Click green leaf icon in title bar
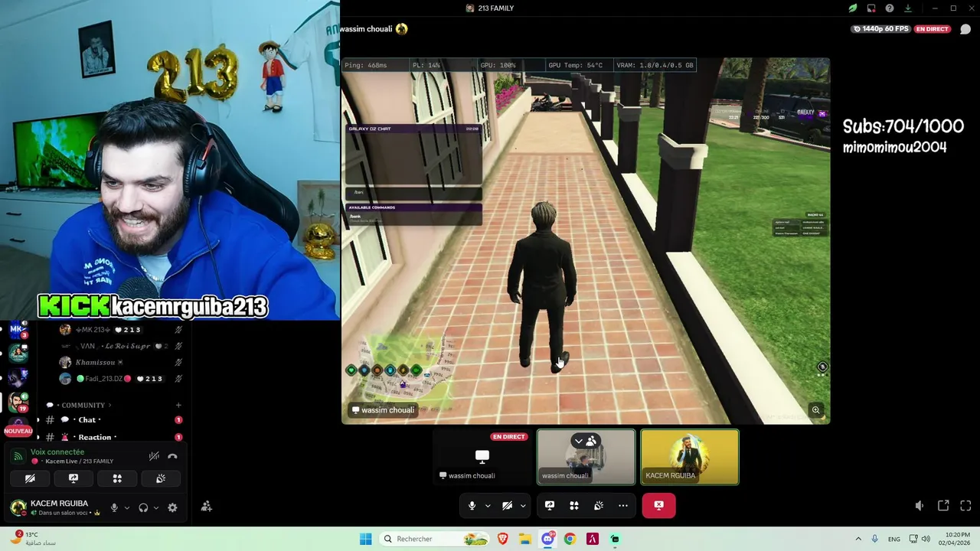Image resolution: width=980 pixels, height=551 pixels. pos(853,8)
